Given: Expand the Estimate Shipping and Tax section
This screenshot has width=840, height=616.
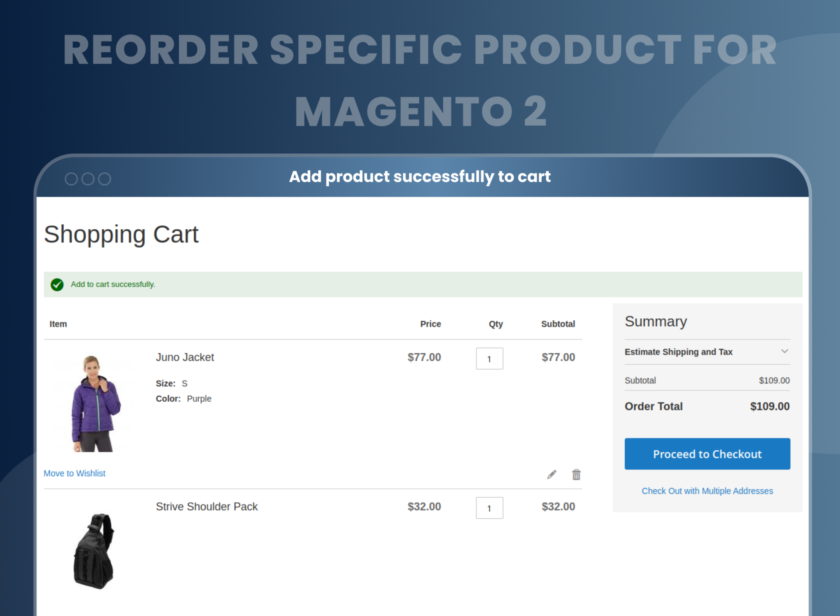Looking at the screenshot, I should (x=679, y=352).
